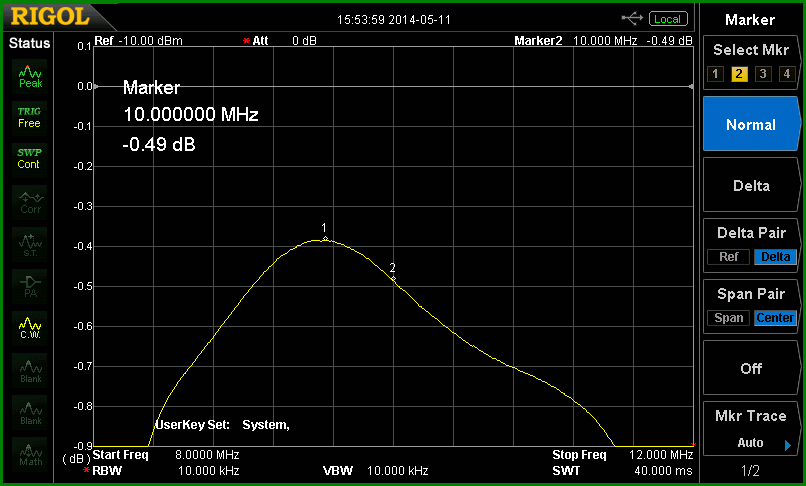Click the SWP Cont sweep indicator

point(29,159)
